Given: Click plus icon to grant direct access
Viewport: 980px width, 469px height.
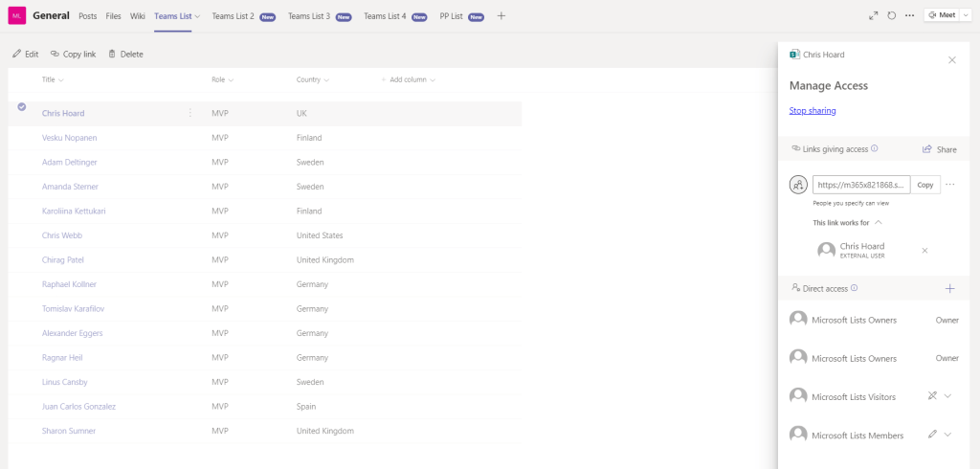Looking at the screenshot, I should 950,288.
